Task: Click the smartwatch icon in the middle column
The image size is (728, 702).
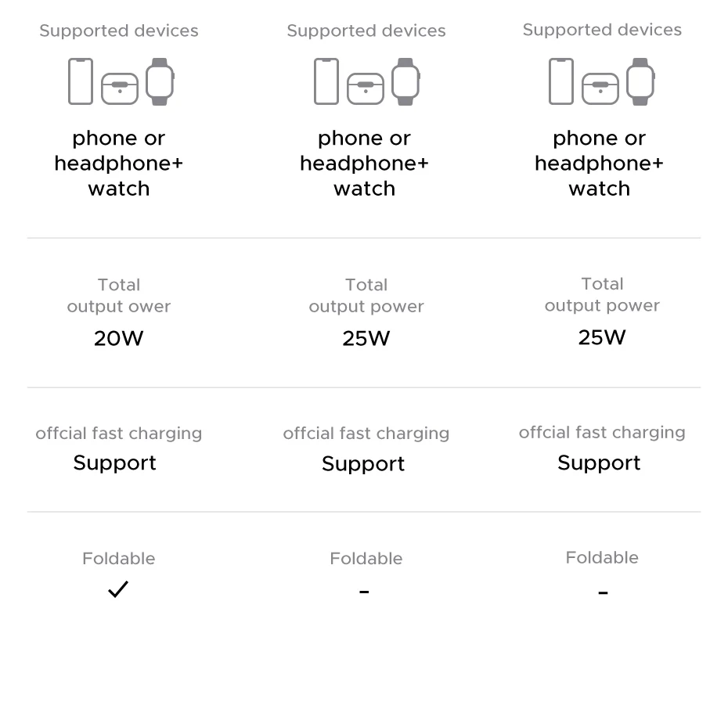Action: 405,81
